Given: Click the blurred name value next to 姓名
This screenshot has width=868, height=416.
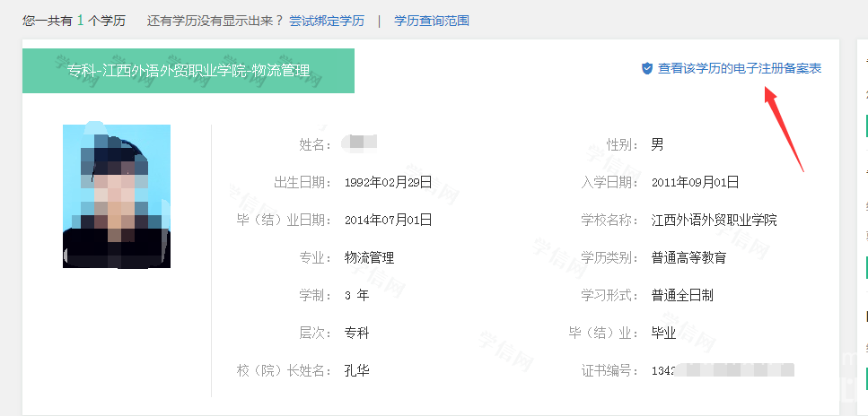Looking at the screenshot, I should click(362, 144).
